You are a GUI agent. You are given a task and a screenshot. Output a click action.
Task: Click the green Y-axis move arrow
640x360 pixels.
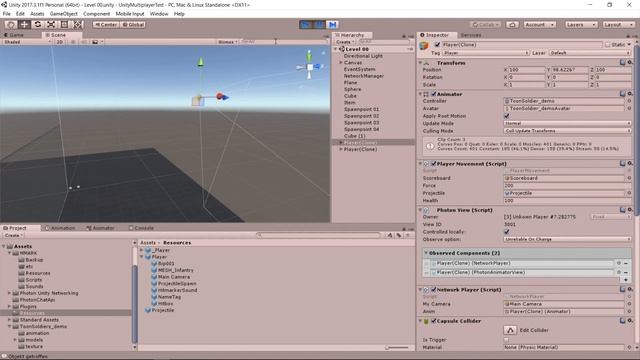click(200, 62)
